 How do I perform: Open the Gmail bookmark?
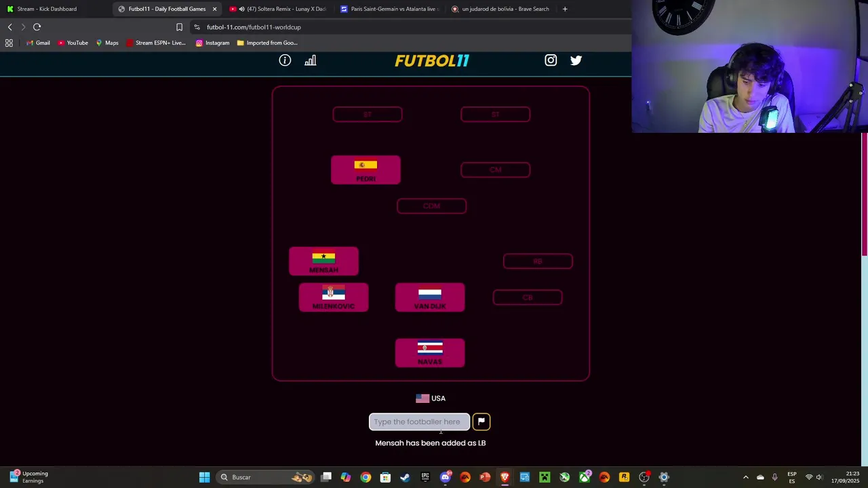[38, 43]
